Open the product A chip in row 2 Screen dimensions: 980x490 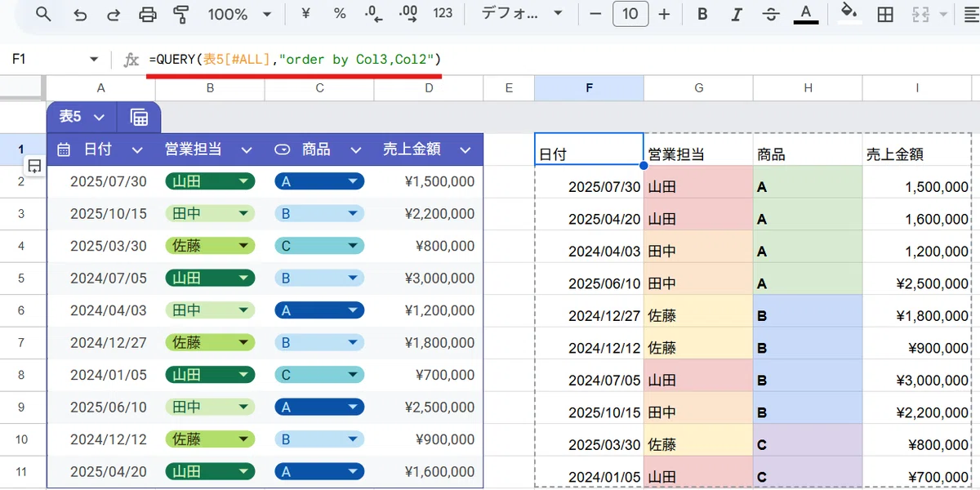pos(319,181)
